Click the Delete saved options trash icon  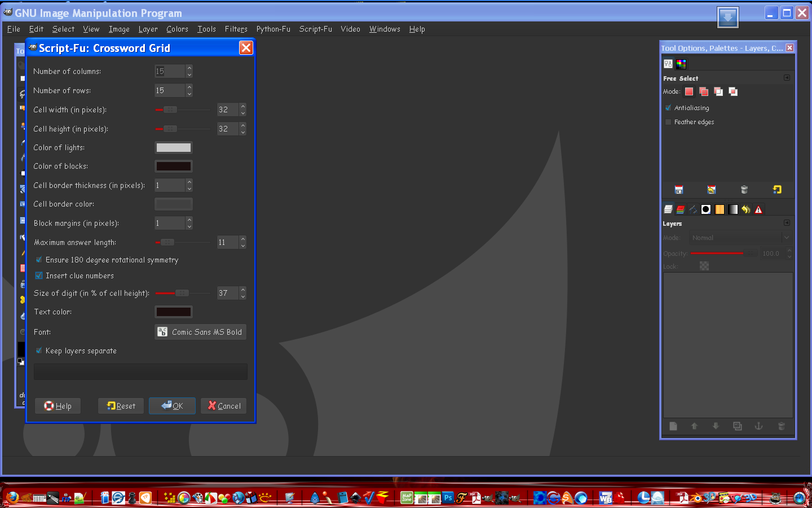click(x=744, y=190)
